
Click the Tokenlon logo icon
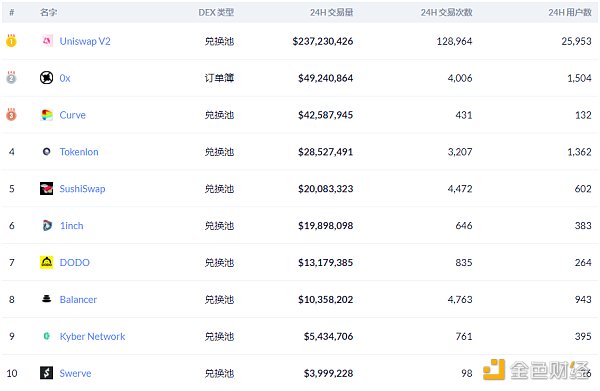click(47, 152)
